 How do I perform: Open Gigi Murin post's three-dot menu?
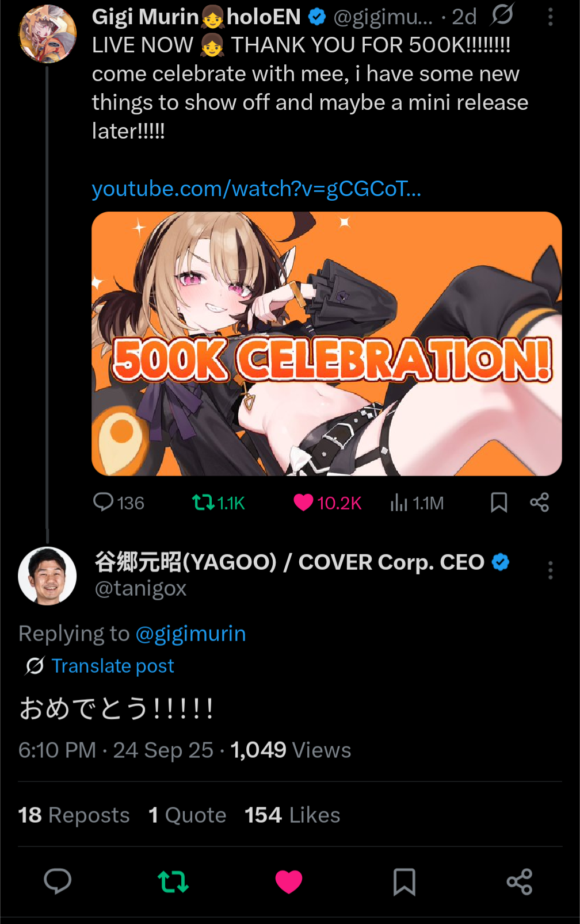tap(550, 17)
